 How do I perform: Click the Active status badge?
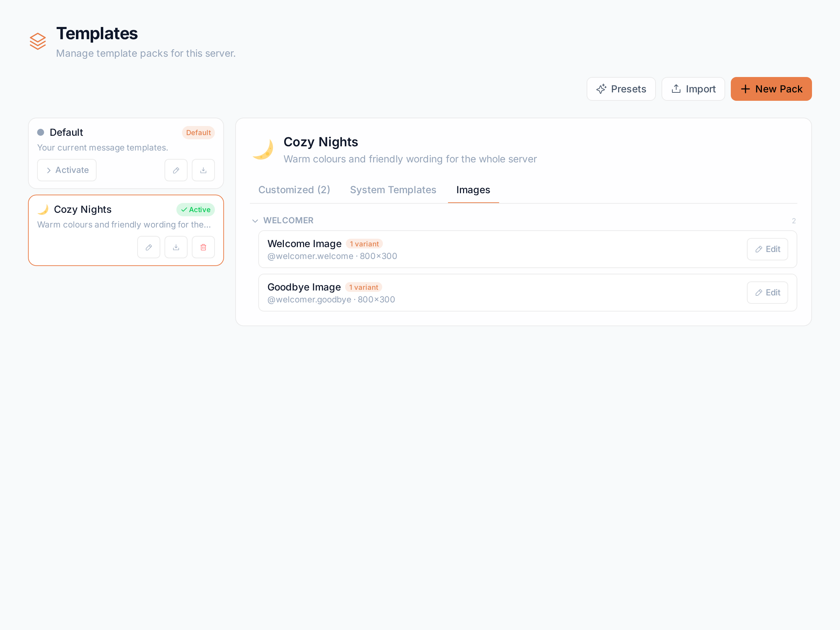196,210
